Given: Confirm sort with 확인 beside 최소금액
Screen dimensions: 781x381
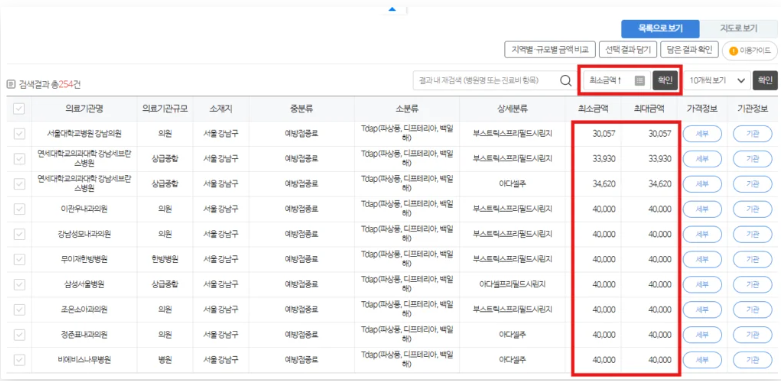Looking at the screenshot, I should 665,80.
